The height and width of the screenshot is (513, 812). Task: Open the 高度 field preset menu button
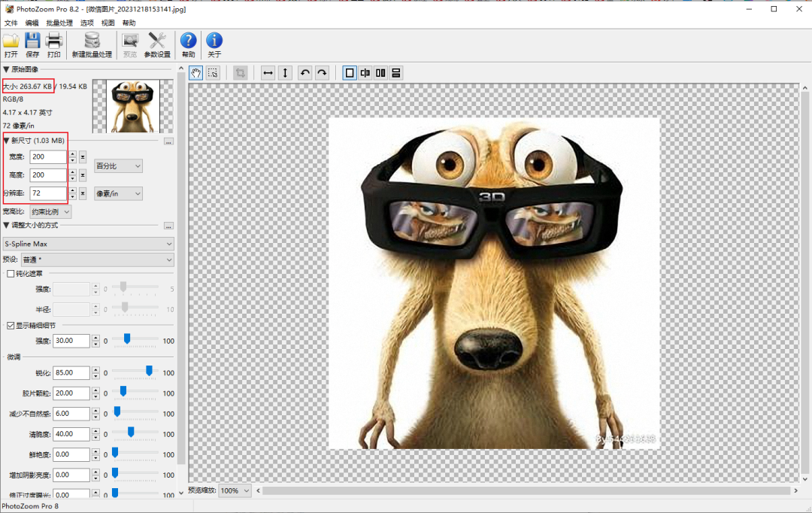pos(83,175)
